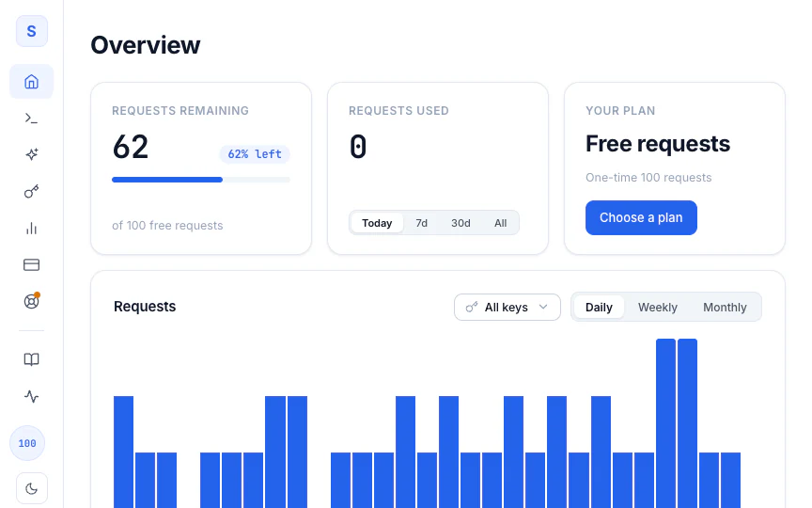
Task: Click the 0 requests used number
Action: tap(358, 147)
